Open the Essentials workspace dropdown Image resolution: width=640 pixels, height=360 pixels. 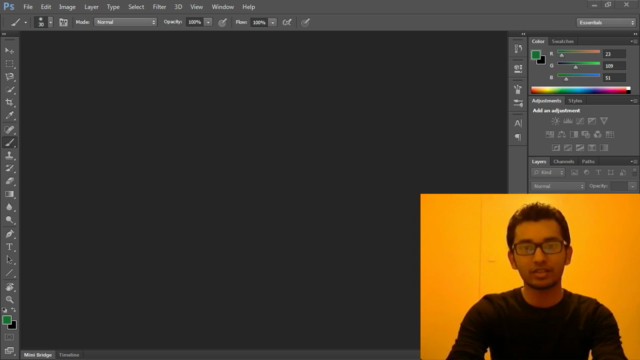pyautogui.click(x=606, y=22)
